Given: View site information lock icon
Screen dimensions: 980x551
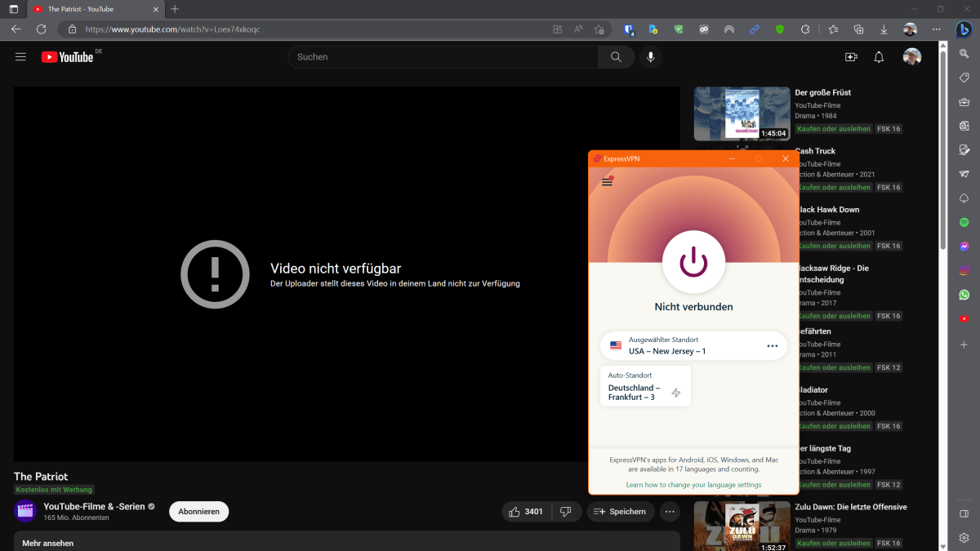Looking at the screenshot, I should coord(72,29).
